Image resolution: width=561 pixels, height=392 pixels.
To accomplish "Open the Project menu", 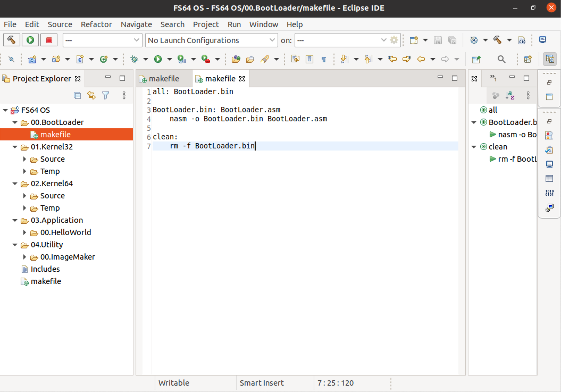I will (x=206, y=24).
